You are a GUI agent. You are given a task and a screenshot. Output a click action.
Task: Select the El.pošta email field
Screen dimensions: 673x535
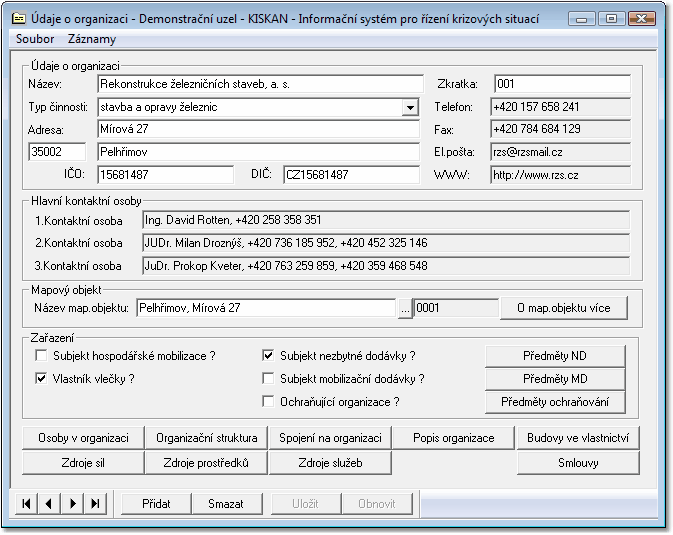(561, 152)
